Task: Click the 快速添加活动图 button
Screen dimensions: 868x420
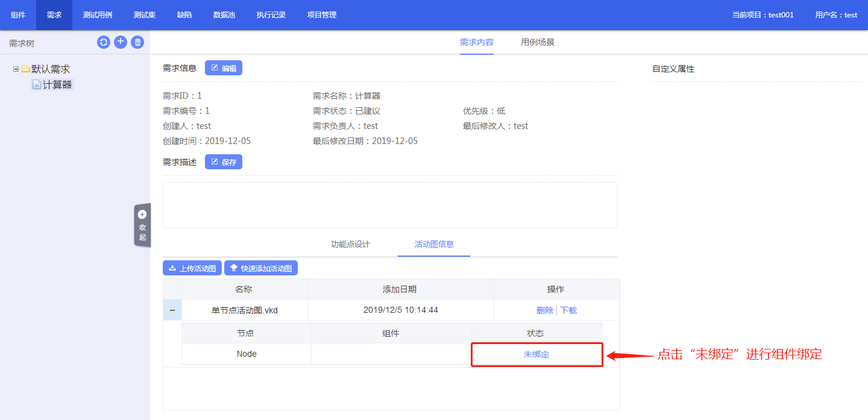Action: [261, 268]
